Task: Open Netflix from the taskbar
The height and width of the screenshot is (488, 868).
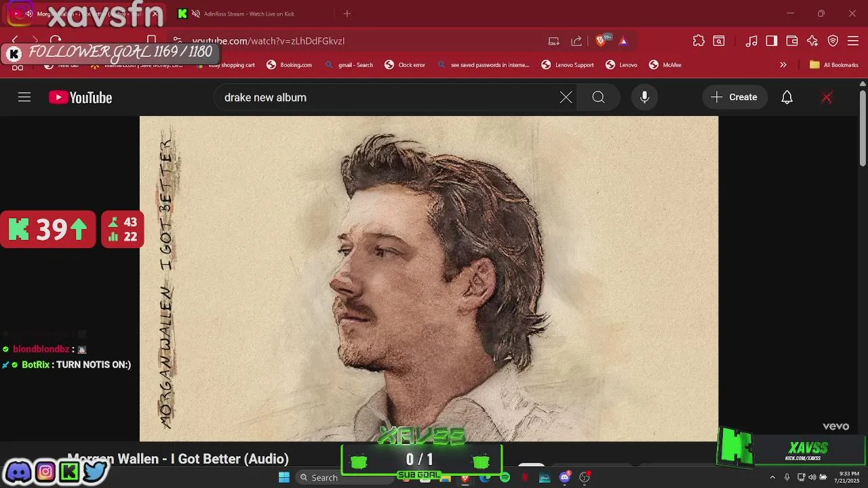Action: click(x=525, y=478)
